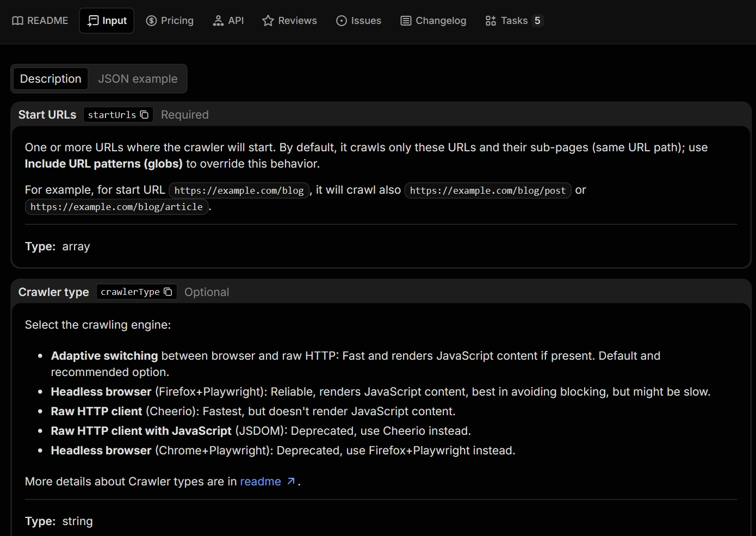Copy the crawlerType field name
756x536 pixels.
click(x=168, y=292)
